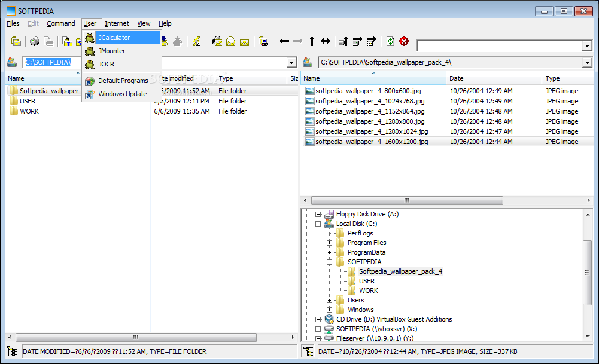
Task: Collapse the Local Disk (C:) node
Action: point(318,224)
